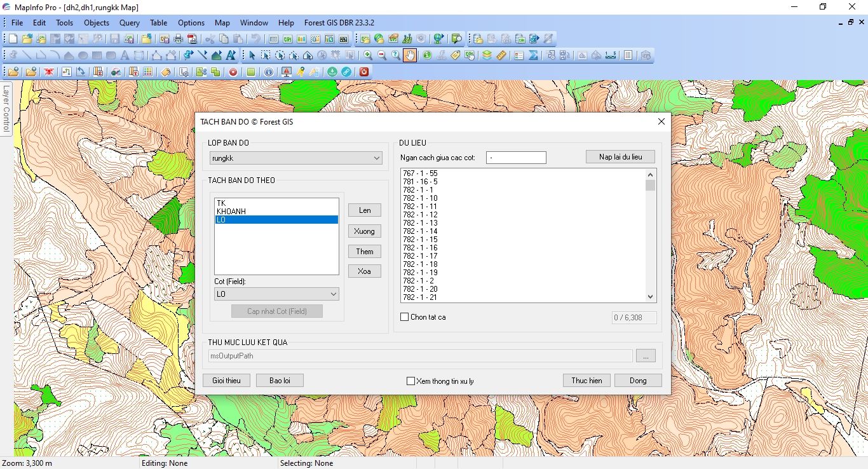868x469 pixels.
Task: Click the column separator input field
Action: click(515, 158)
